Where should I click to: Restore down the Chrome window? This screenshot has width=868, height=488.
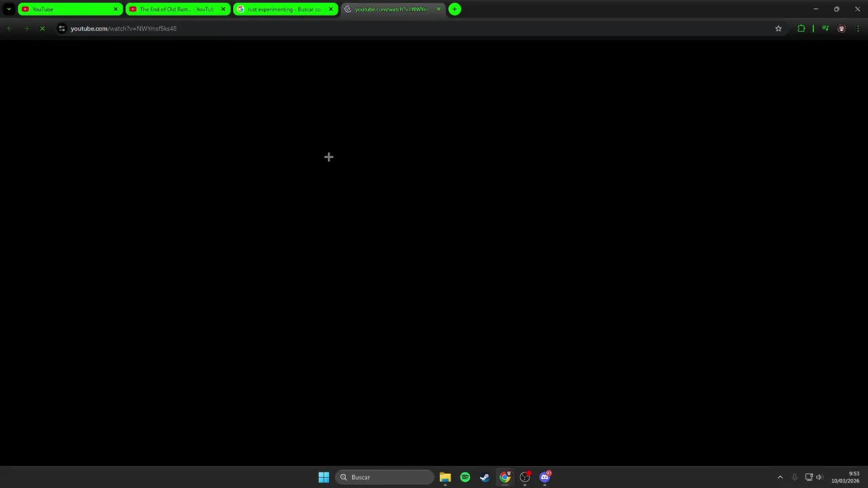point(836,9)
